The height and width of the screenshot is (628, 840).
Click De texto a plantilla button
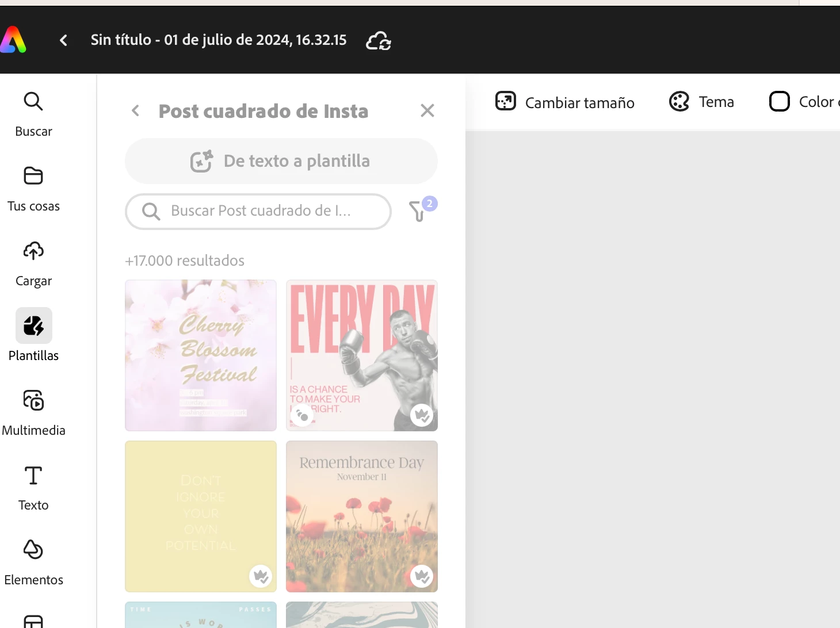coord(281,161)
